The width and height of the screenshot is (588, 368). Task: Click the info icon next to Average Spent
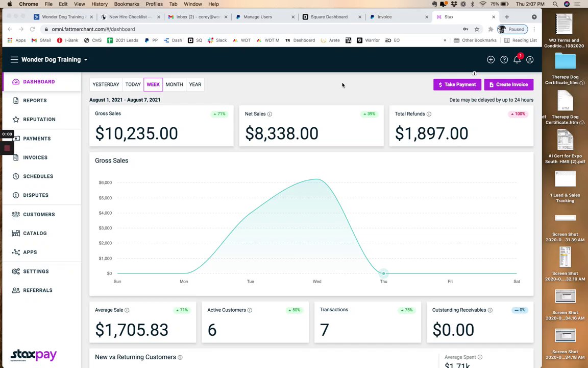pyautogui.click(x=480, y=357)
